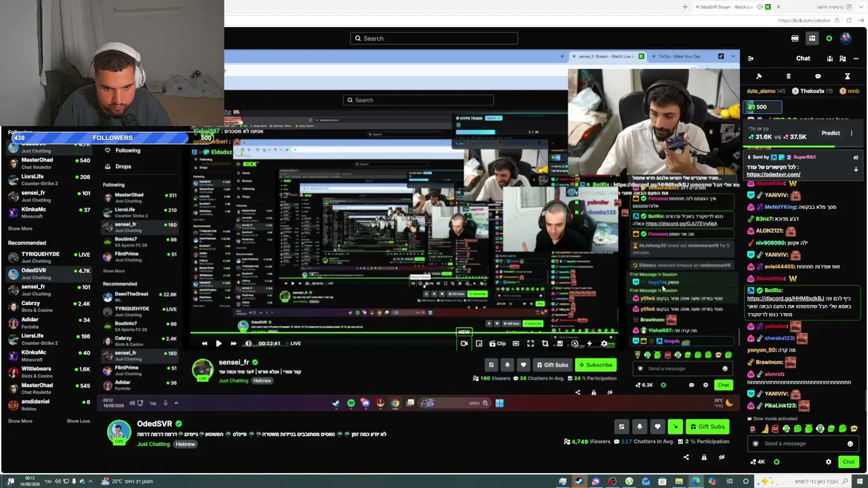This screenshot has width=868, height=488.
Task: Click the Predict button
Action: point(831,134)
